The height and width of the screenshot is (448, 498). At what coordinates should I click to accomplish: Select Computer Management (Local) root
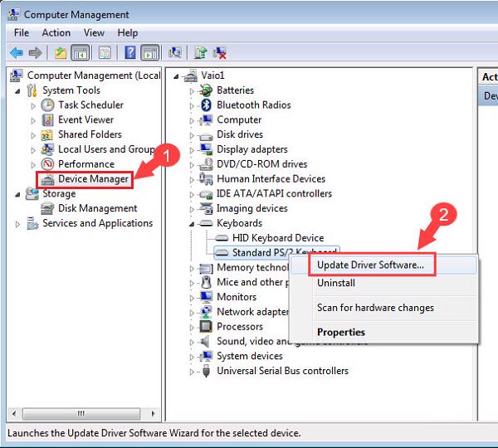pyautogui.click(x=93, y=75)
